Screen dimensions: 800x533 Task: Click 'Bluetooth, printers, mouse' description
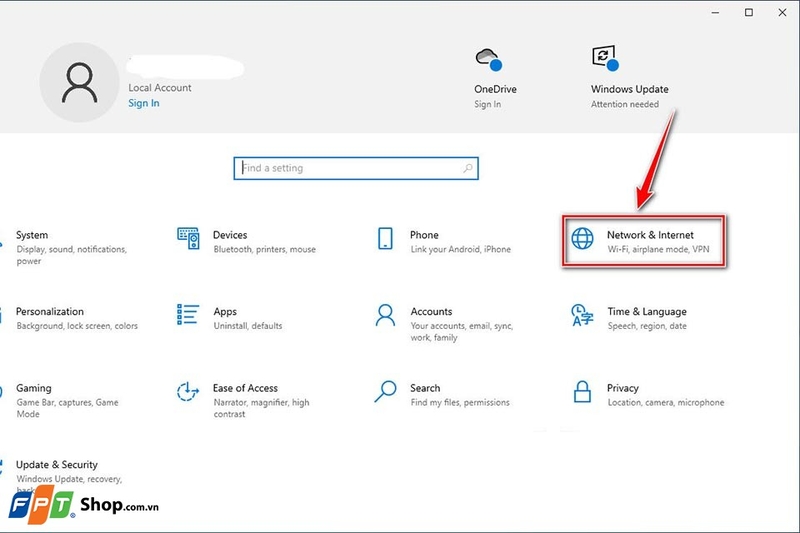(x=264, y=249)
